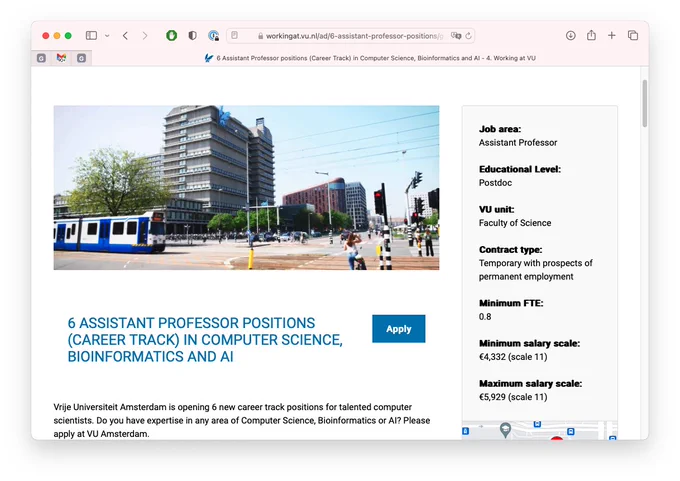Click the VU campus banner photo
Image resolution: width=680 pixels, height=481 pixels.
tap(246, 187)
